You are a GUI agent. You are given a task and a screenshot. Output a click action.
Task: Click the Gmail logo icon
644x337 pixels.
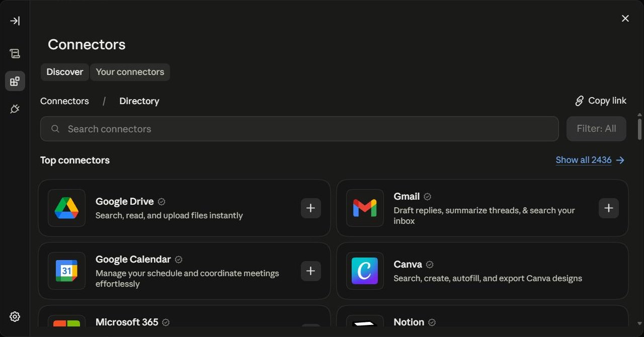click(365, 208)
